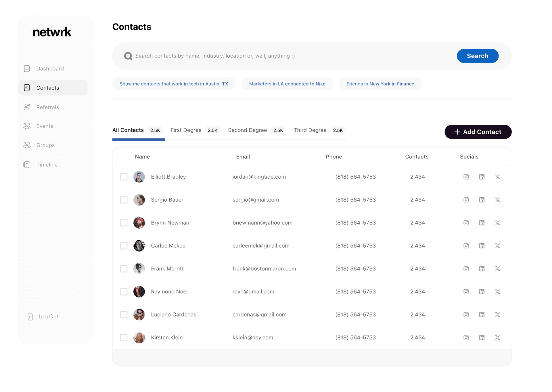Choose the "Marketers in LA connected to Nike" suggestion
Viewport: 552px width, 392px height.
pos(287,84)
